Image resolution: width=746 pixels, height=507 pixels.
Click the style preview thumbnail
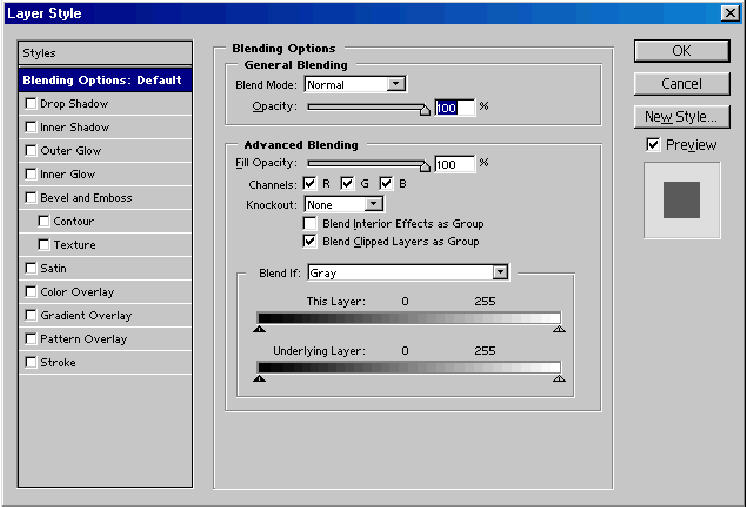(682, 200)
